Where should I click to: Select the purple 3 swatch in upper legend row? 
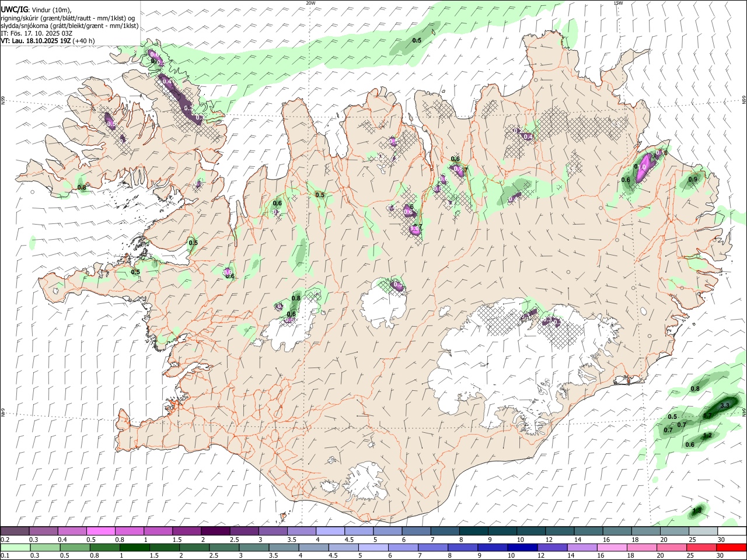(273, 531)
